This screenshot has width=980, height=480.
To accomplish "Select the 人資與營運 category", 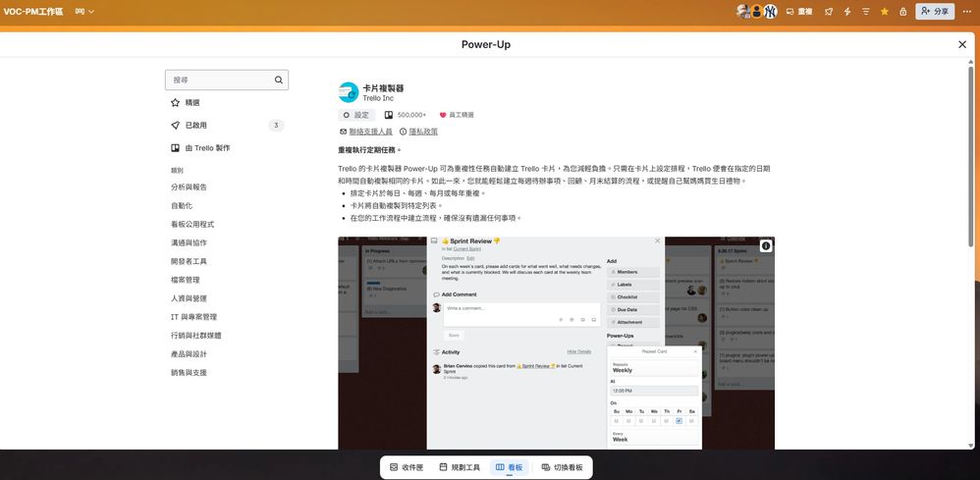I will click(x=189, y=298).
